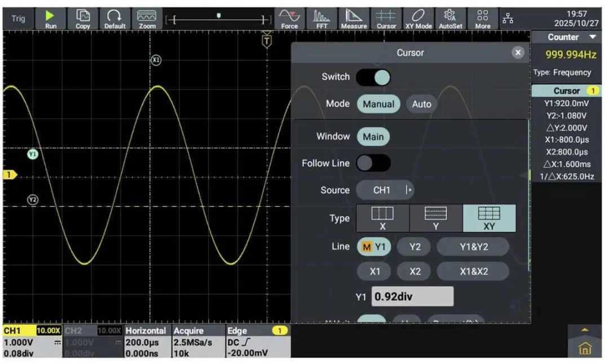
Task: Tap the channel 1 ground level marker
Action: (x=10, y=175)
